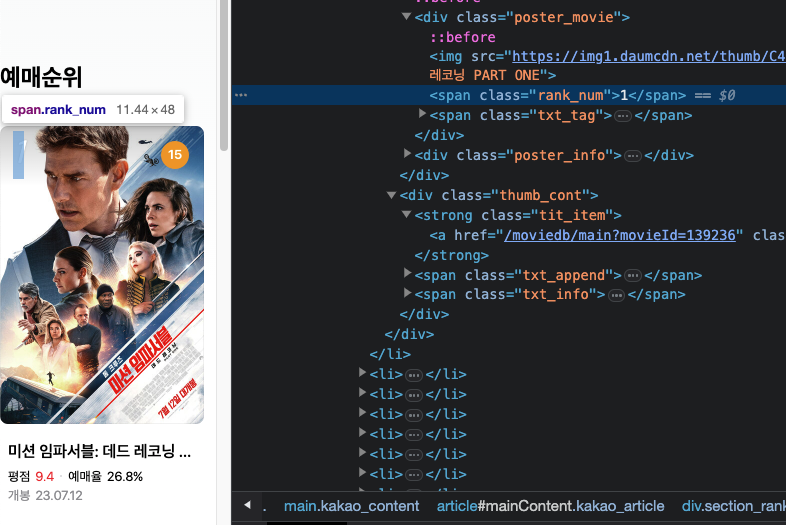Click the span.rank_num inspector tooltip
Viewport: 786px width, 525px height.
coord(93,109)
